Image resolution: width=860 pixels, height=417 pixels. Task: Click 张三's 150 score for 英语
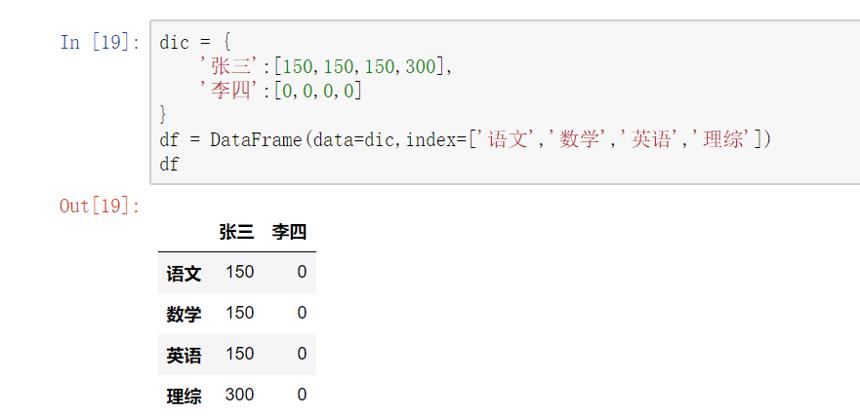240,353
